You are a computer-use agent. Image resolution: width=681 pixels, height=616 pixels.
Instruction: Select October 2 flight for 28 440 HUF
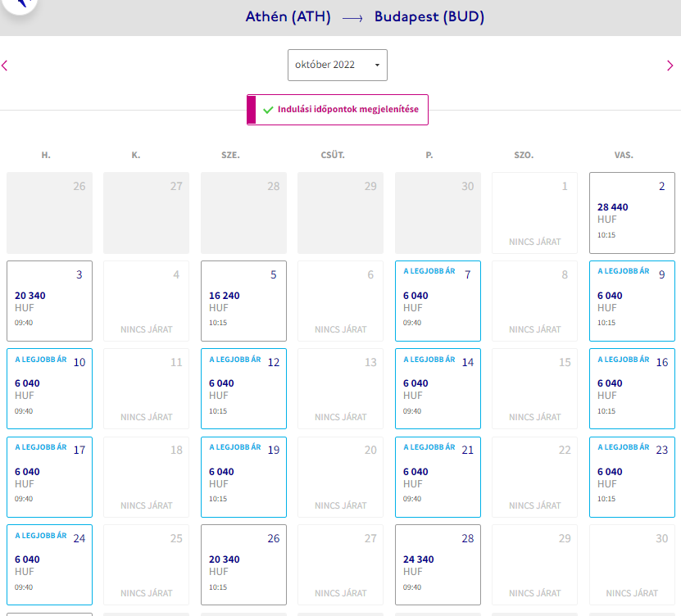tap(632, 213)
